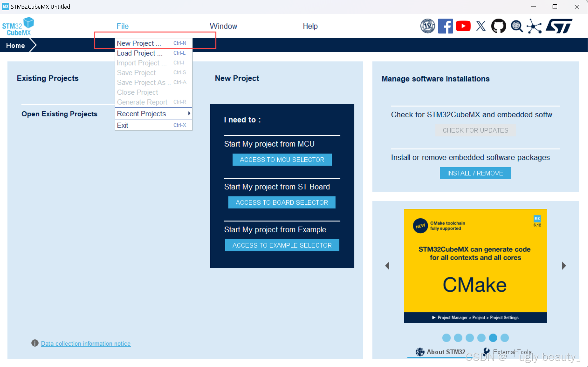588x367 pixels.
Task: Open the Help menu
Action: (x=310, y=26)
